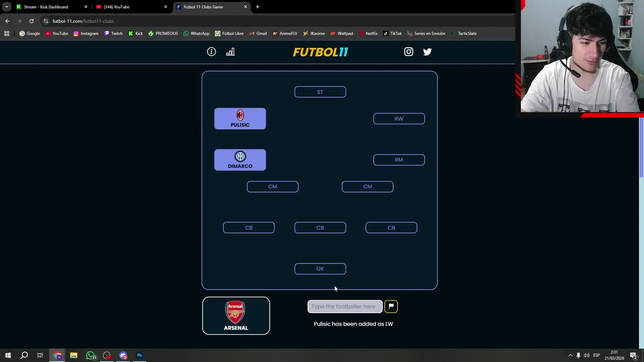Select the GK position slot
Viewport: 644px width, 362px height.
(320, 269)
